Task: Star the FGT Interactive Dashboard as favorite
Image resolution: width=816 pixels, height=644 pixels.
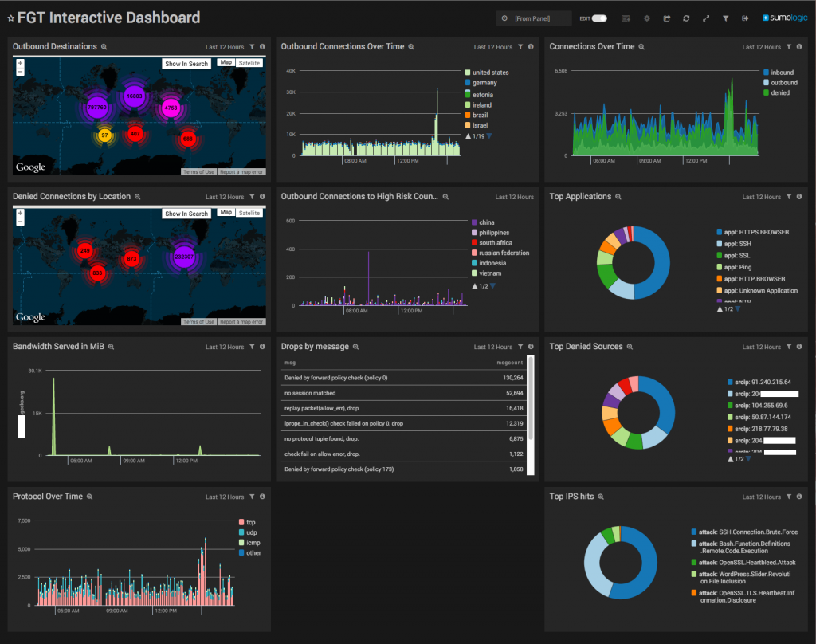Action: [11, 18]
